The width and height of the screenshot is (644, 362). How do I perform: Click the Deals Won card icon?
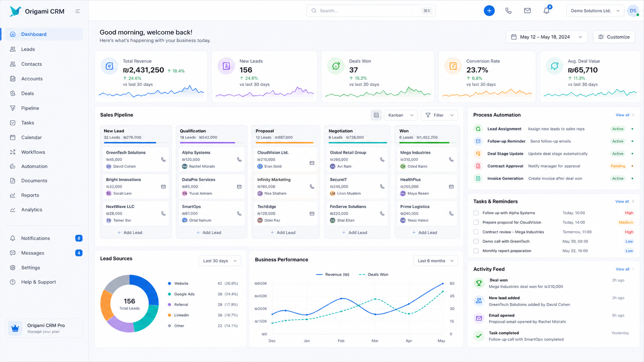(x=336, y=66)
